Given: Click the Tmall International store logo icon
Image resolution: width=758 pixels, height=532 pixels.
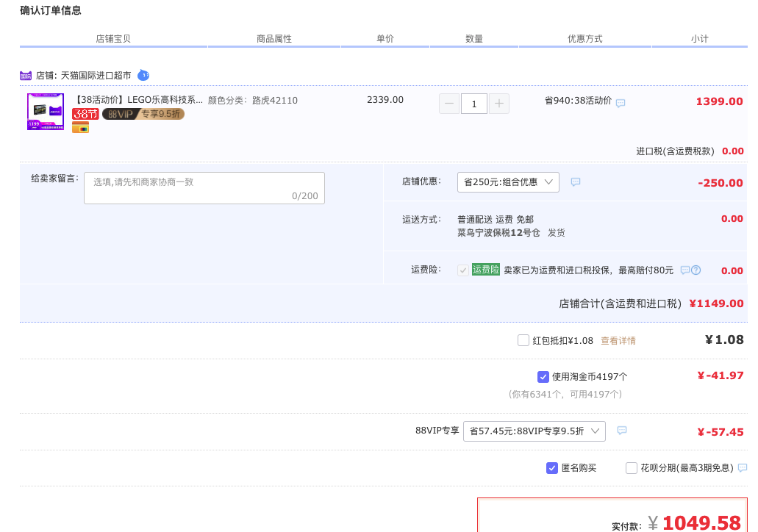Looking at the screenshot, I should pos(26,76).
